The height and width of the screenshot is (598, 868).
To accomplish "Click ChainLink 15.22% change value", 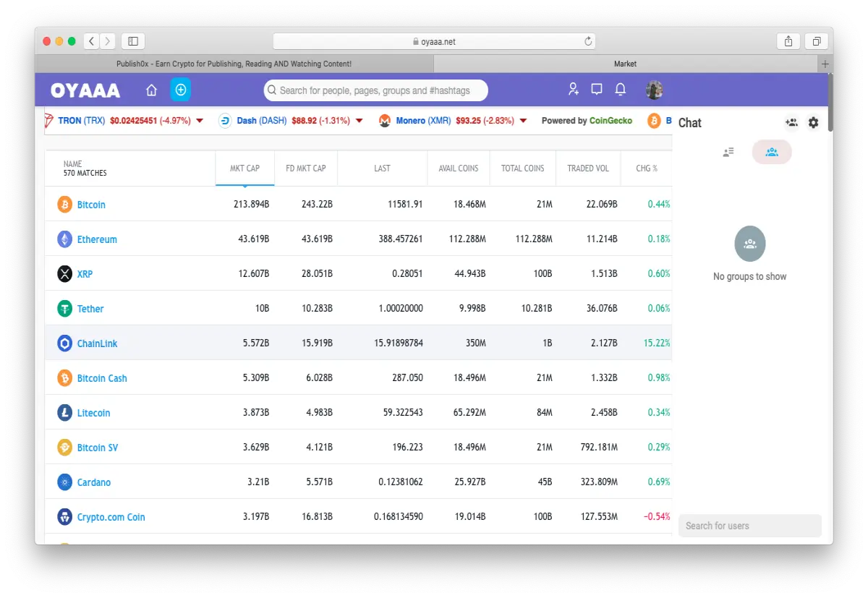I will (x=657, y=343).
